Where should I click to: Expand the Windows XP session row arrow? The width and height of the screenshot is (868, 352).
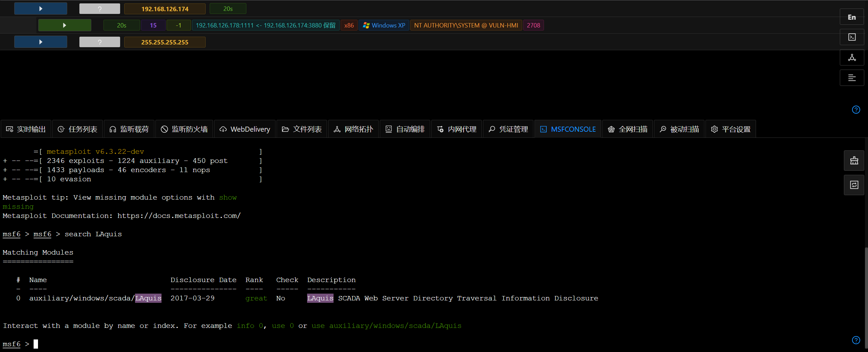[x=64, y=25]
